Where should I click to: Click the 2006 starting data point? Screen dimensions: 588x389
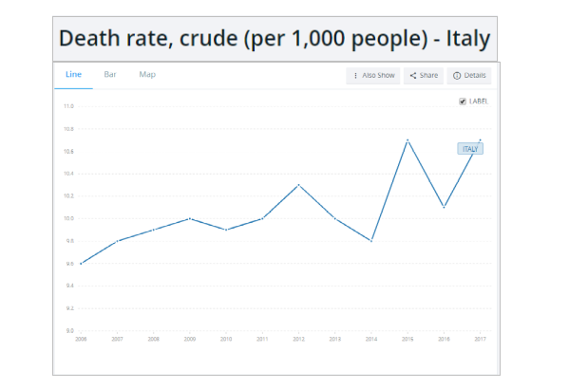tap(82, 263)
